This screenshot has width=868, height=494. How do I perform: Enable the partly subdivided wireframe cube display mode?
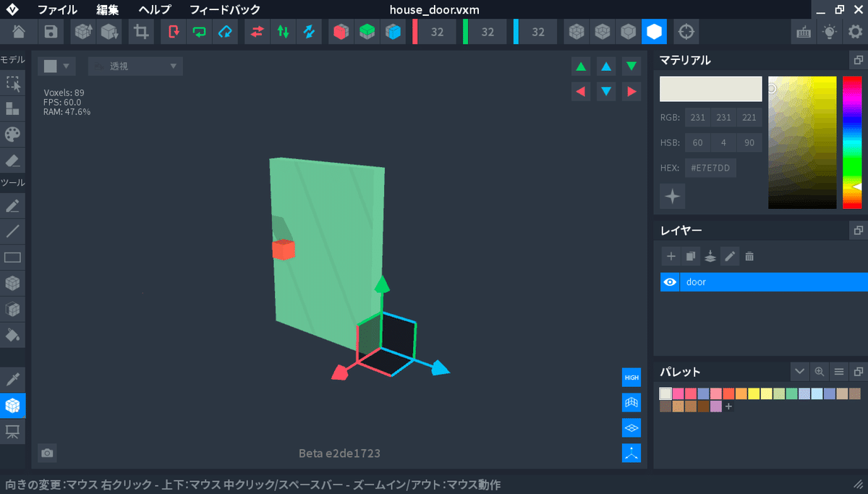click(603, 32)
